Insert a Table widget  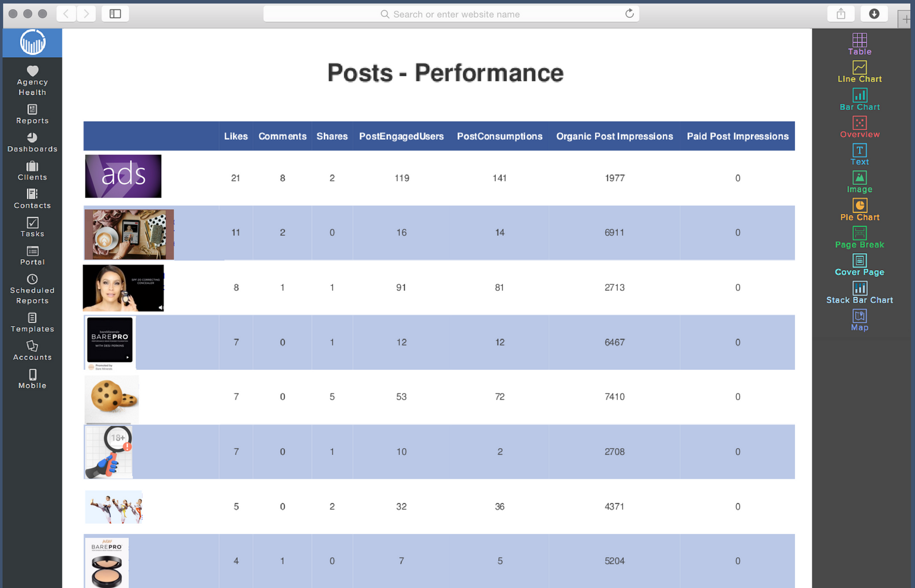click(x=860, y=44)
